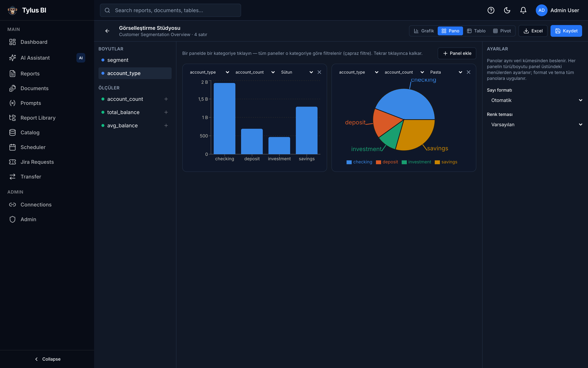Open the help question mark icon
The height and width of the screenshot is (368, 588).
(491, 10)
